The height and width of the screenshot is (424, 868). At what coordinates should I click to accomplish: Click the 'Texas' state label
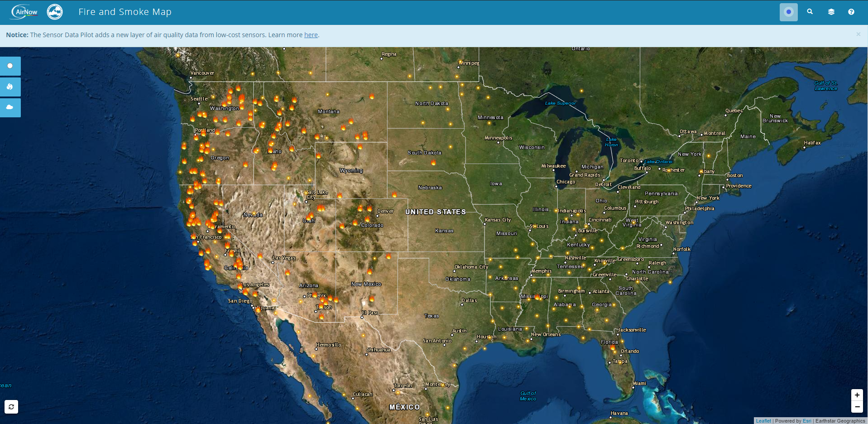432,316
